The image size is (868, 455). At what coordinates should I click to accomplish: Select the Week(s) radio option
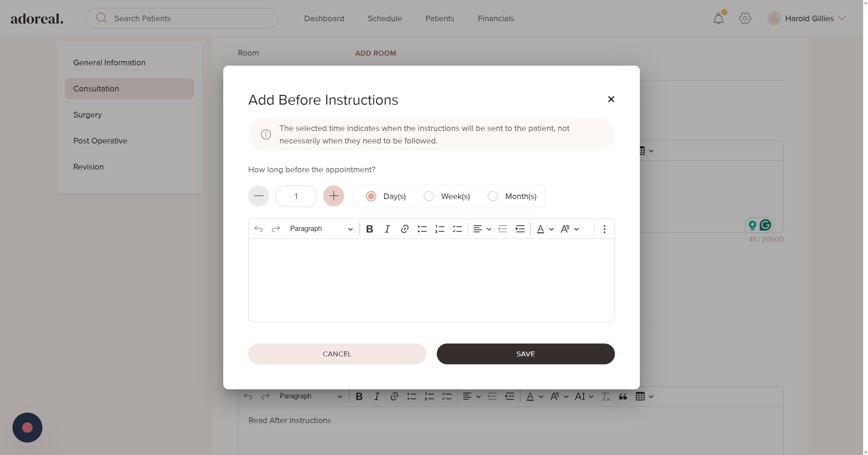click(x=428, y=196)
